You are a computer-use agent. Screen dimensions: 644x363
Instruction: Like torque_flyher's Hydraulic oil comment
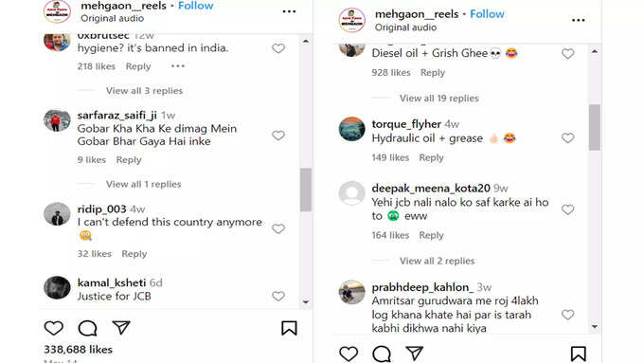point(568,138)
